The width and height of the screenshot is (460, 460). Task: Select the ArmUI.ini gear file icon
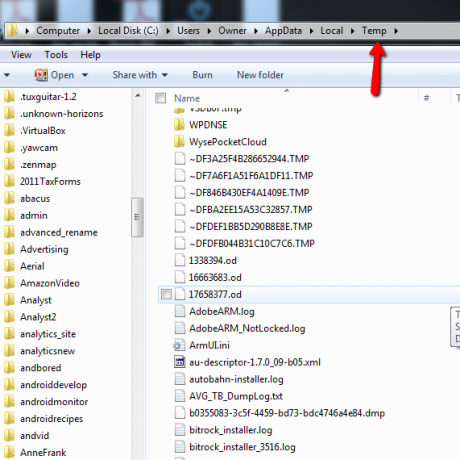179,345
